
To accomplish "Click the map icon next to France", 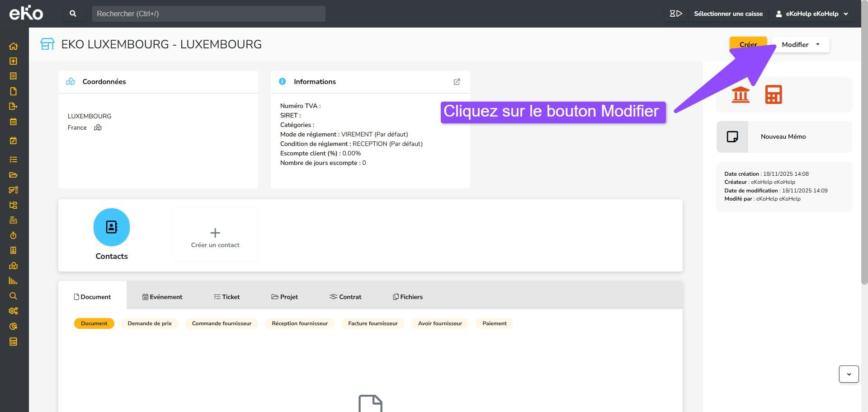I will [x=98, y=128].
